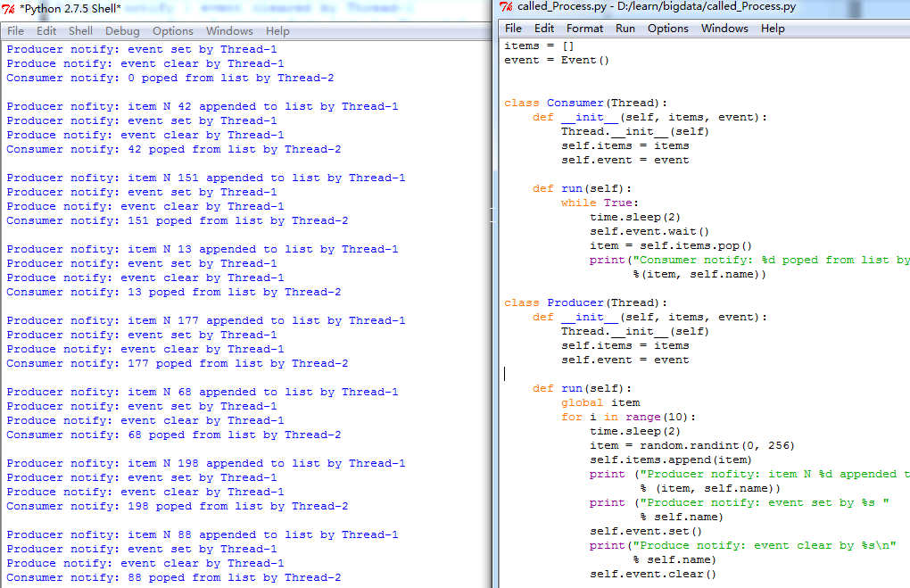Click shell line 'item N 198 appended to list'
This screenshot has width=910, height=588.
click(x=206, y=463)
